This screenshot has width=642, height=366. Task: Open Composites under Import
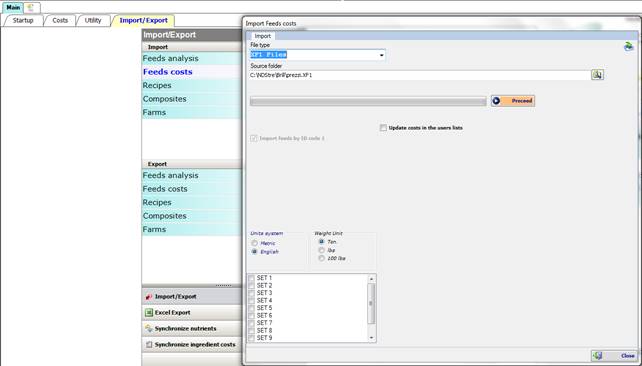point(192,99)
